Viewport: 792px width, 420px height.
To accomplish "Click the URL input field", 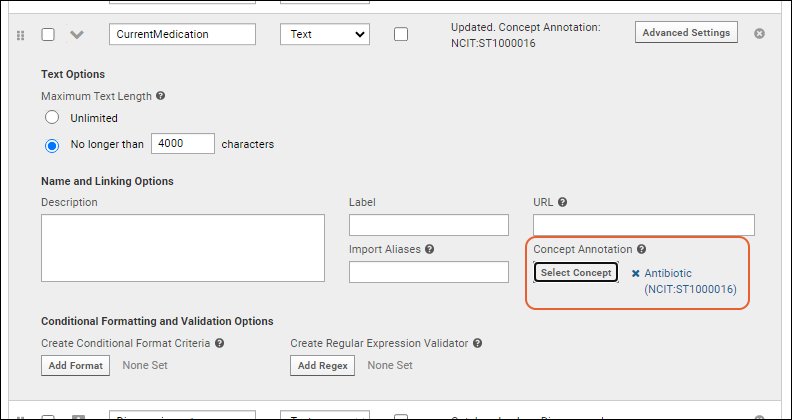I will (x=644, y=225).
